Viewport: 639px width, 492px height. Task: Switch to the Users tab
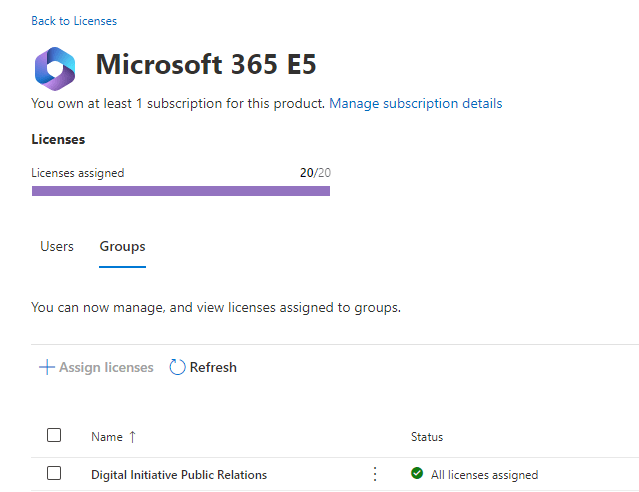(57, 246)
